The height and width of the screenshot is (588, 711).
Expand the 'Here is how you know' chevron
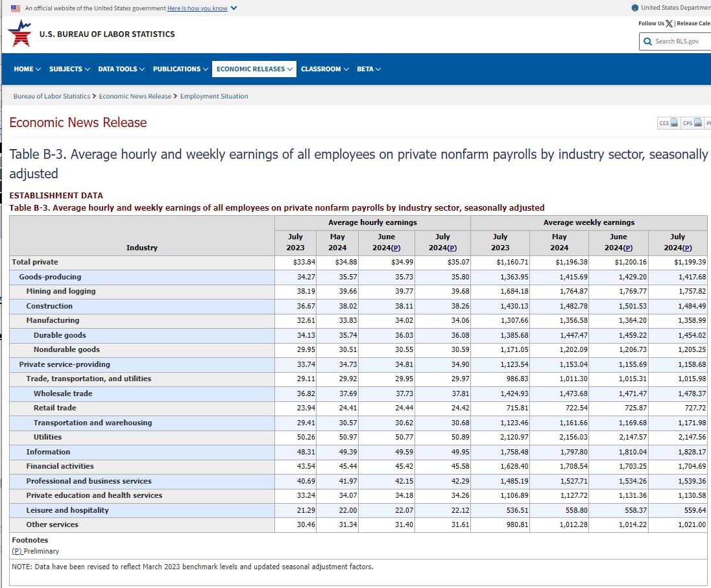(x=234, y=8)
